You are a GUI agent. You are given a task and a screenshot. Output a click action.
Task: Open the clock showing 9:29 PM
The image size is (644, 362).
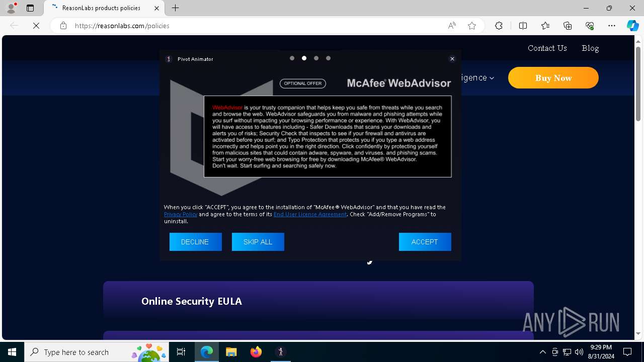[601, 352]
